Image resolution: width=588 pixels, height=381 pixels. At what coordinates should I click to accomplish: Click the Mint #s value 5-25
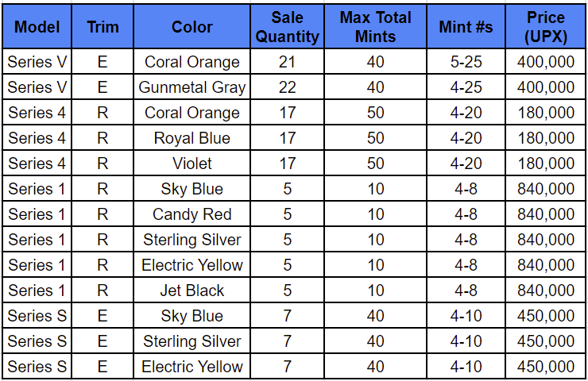click(466, 62)
